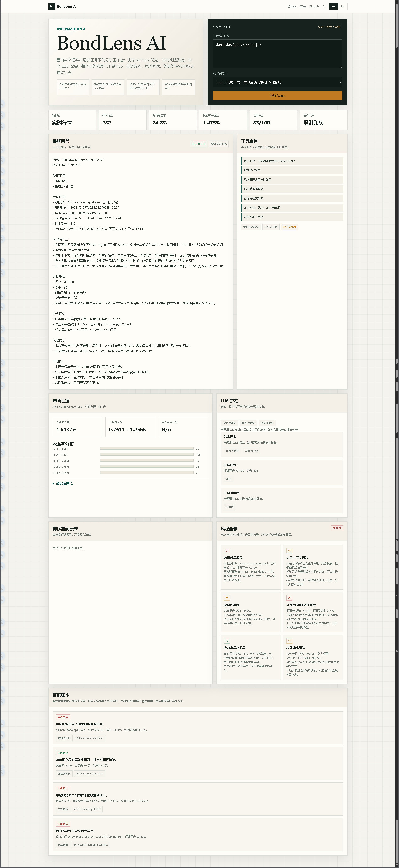Viewport: 399px width, 868px height.
Task: Open the 模型输出风险 card
Action: 313,657
